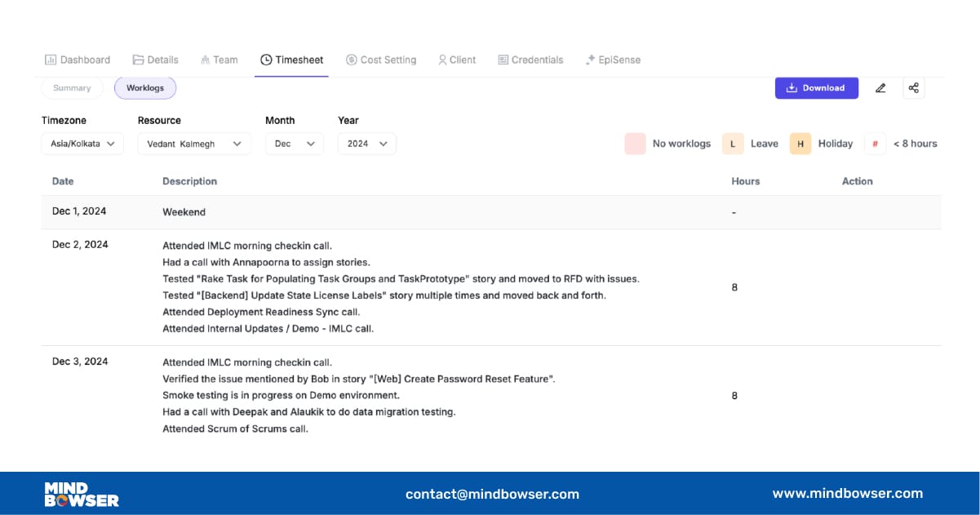Select the Worklogs view toggle
This screenshot has width=980, height=515.
[x=145, y=88]
